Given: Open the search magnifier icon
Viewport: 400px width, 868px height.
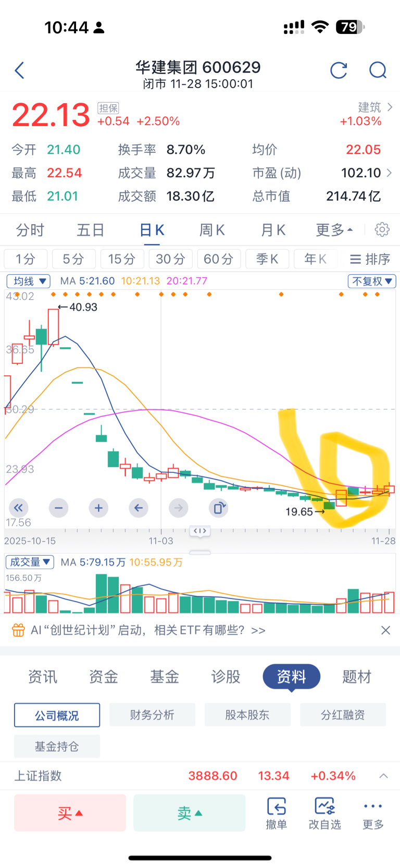Looking at the screenshot, I should (378, 70).
